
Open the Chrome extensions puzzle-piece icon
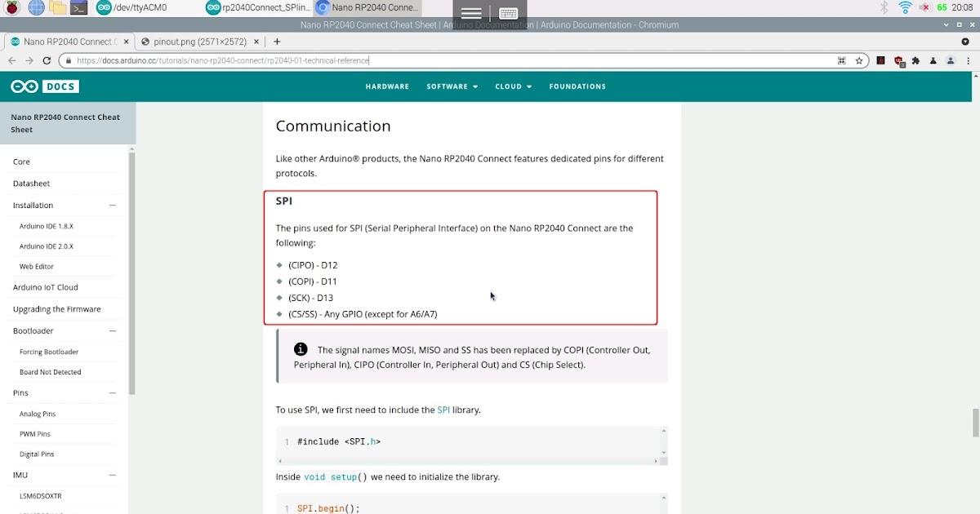pos(915,60)
